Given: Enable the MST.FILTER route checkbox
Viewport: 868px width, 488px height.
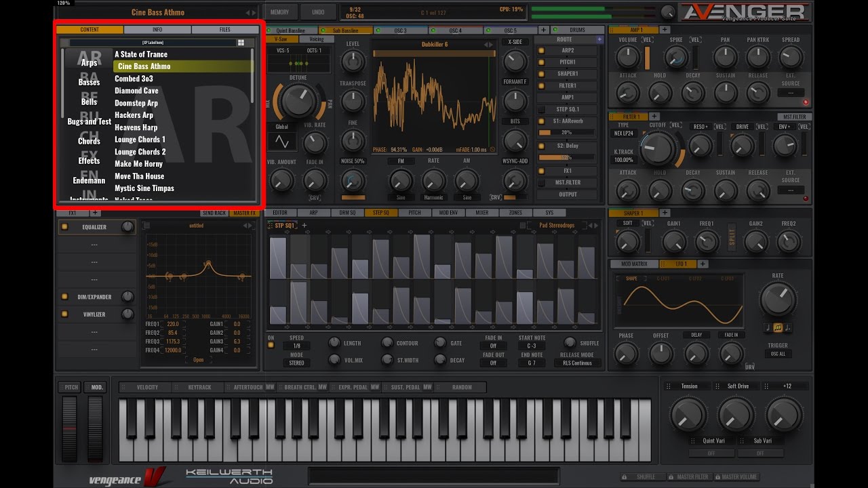Looking at the screenshot, I should [x=540, y=182].
